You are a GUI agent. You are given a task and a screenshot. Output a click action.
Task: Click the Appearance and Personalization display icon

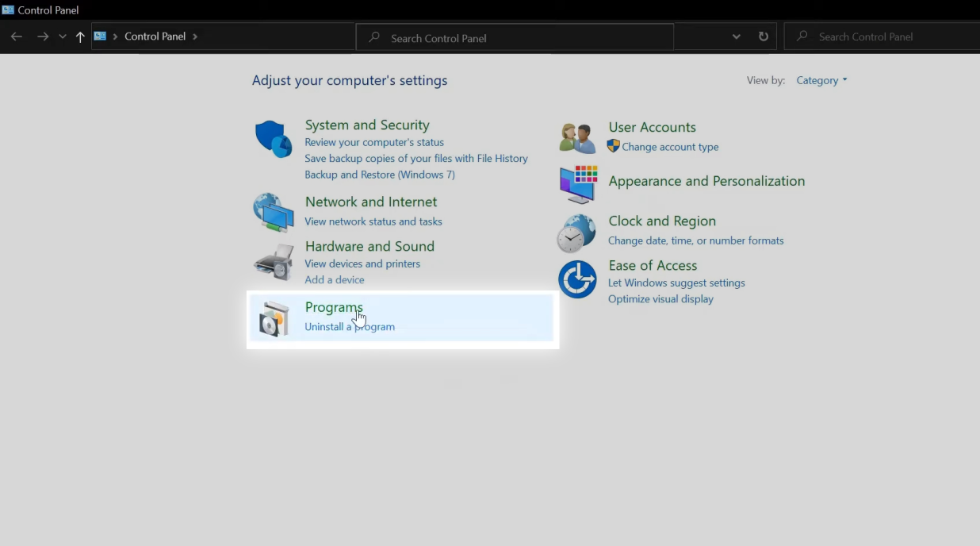point(578,184)
